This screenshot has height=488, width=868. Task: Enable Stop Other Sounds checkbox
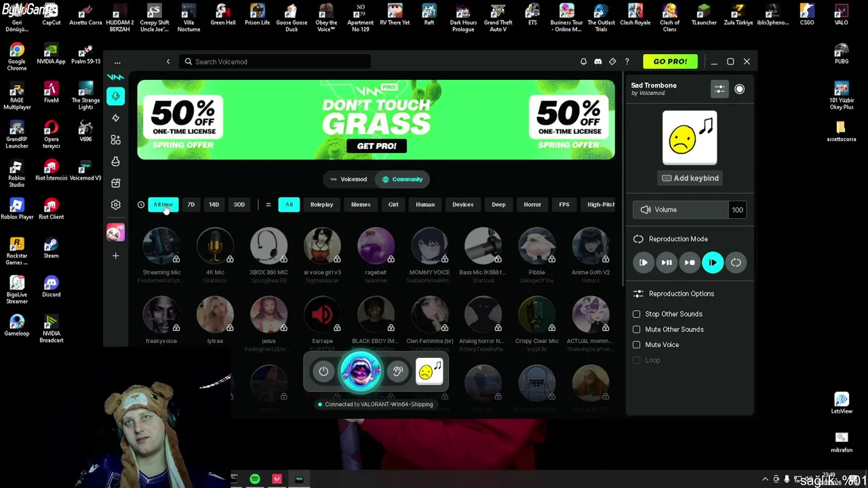click(x=636, y=314)
